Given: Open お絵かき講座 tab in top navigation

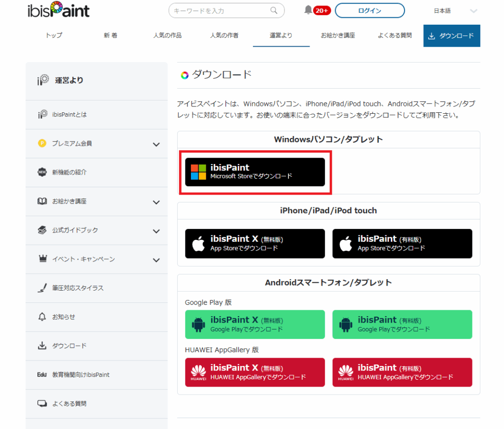Looking at the screenshot, I should [338, 35].
